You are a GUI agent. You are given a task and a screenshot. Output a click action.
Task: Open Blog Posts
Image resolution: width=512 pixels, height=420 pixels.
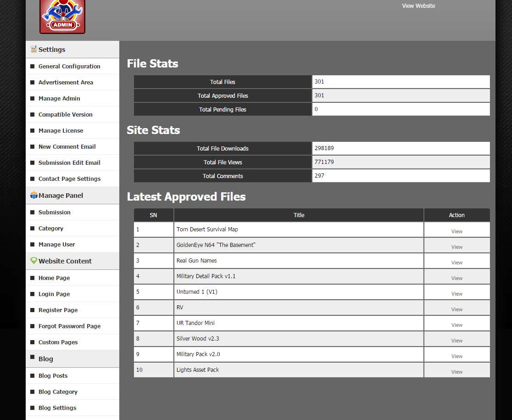(x=53, y=375)
